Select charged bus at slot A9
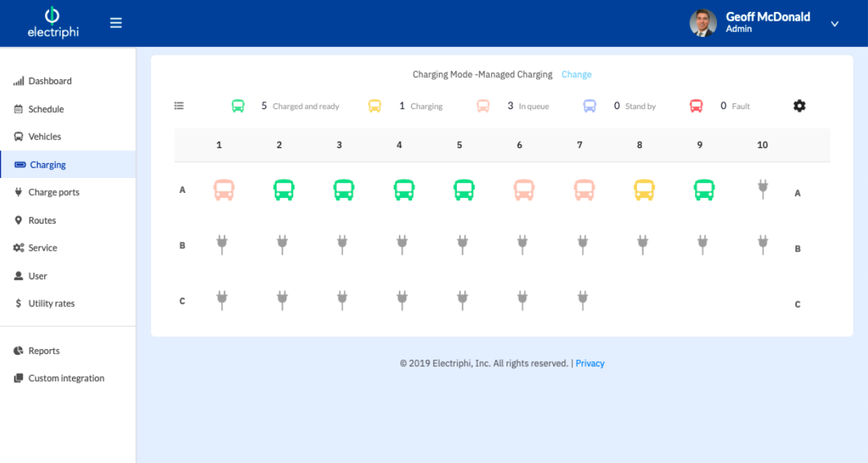Screen dimensions: 868x463 [x=704, y=189]
